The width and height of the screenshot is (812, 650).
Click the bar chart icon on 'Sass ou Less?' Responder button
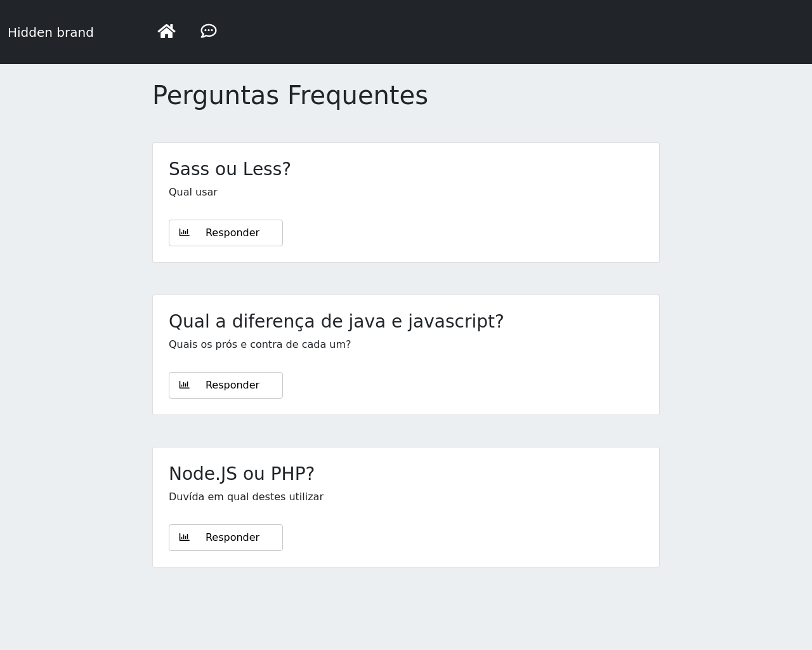[185, 232]
